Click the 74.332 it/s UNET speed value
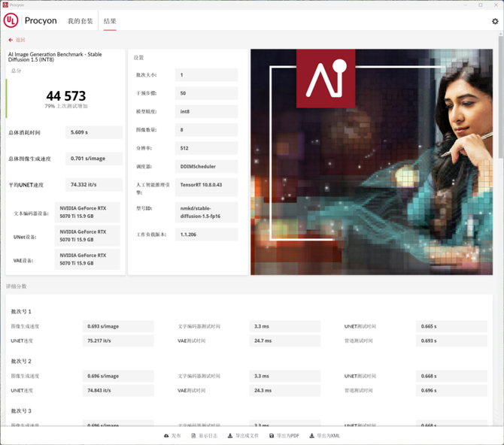504x445 pixels. pos(94,185)
